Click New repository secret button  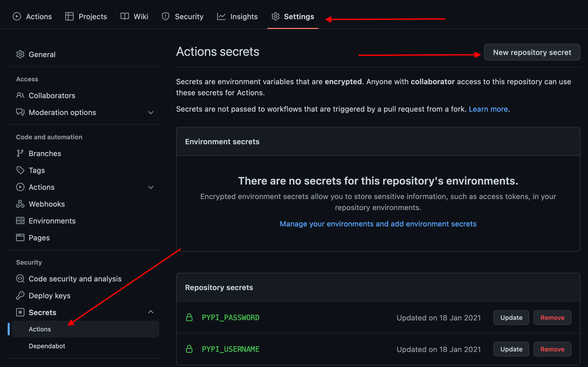[532, 52]
